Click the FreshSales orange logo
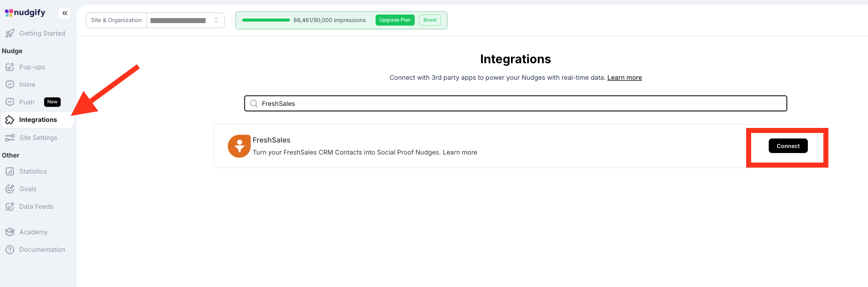This screenshot has width=868, height=287. (x=239, y=146)
